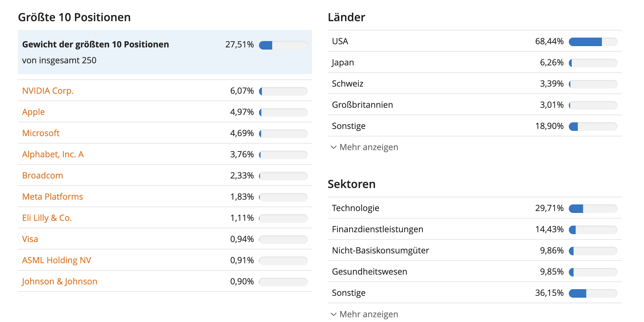Image resolution: width=644 pixels, height=322 pixels.
Task: Click the top 10 positions weight bar
Action: [x=283, y=45]
